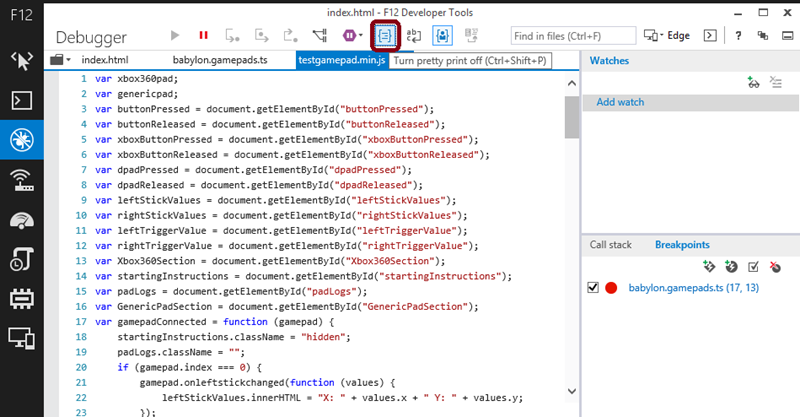Click the code scrollbar down arrow
Image resolution: width=800 pixels, height=417 pixels.
coord(572,391)
